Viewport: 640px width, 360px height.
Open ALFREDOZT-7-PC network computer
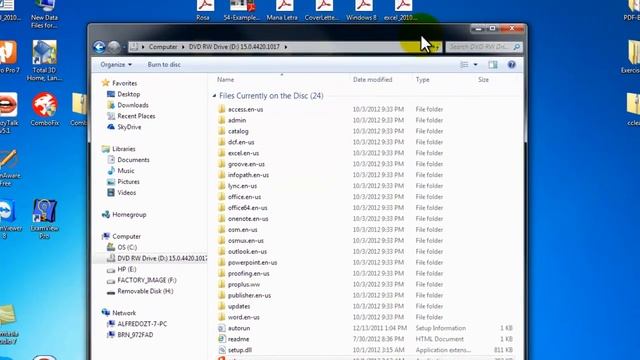pos(142,324)
